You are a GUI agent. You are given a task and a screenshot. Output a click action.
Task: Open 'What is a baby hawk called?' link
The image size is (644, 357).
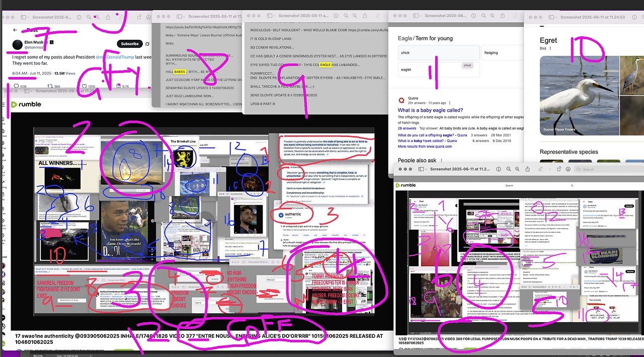click(x=427, y=140)
